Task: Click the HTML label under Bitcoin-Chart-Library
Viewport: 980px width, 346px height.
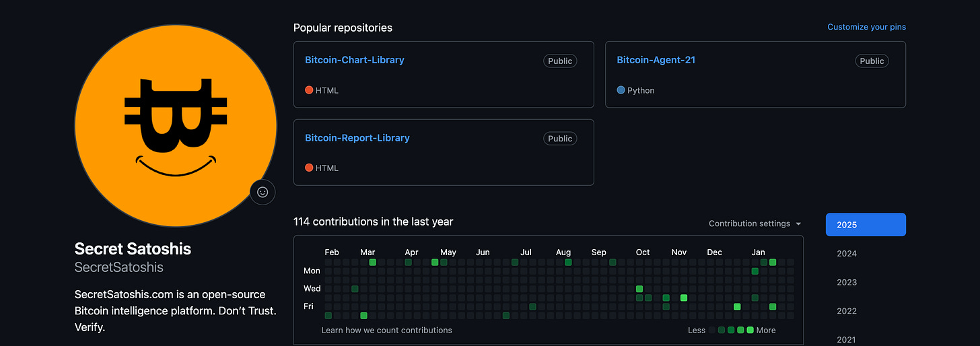Action: (x=327, y=90)
